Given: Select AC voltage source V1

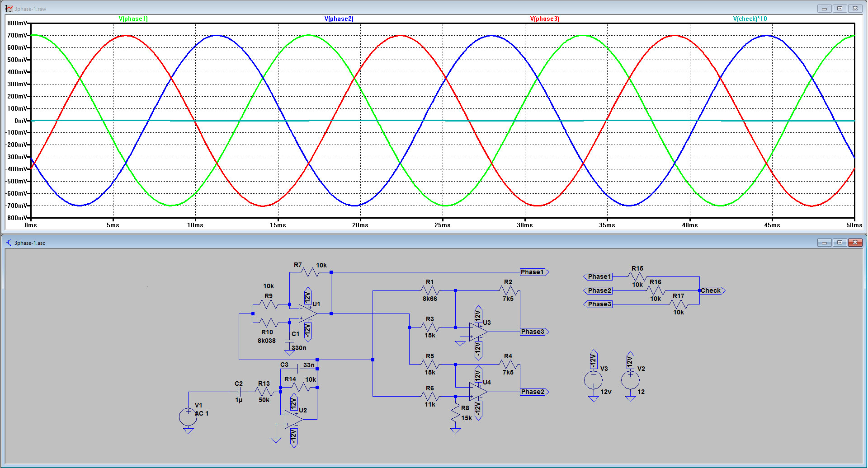Looking at the screenshot, I should click(188, 417).
